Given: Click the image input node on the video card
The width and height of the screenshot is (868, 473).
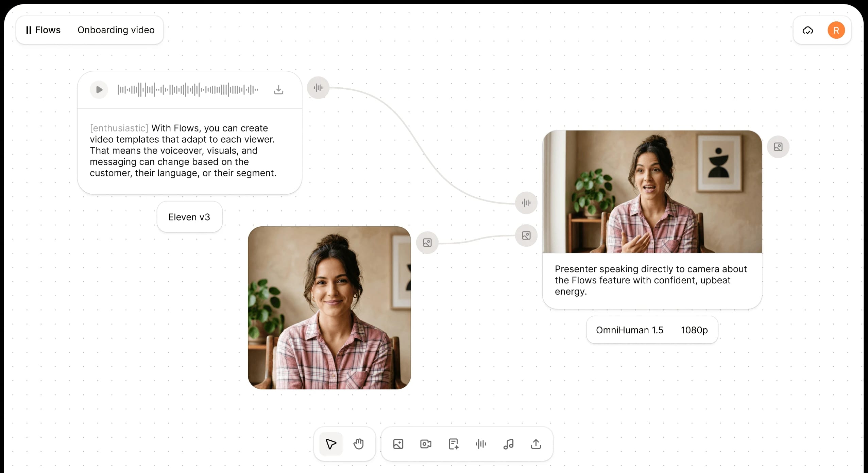Looking at the screenshot, I should point(526,235).
